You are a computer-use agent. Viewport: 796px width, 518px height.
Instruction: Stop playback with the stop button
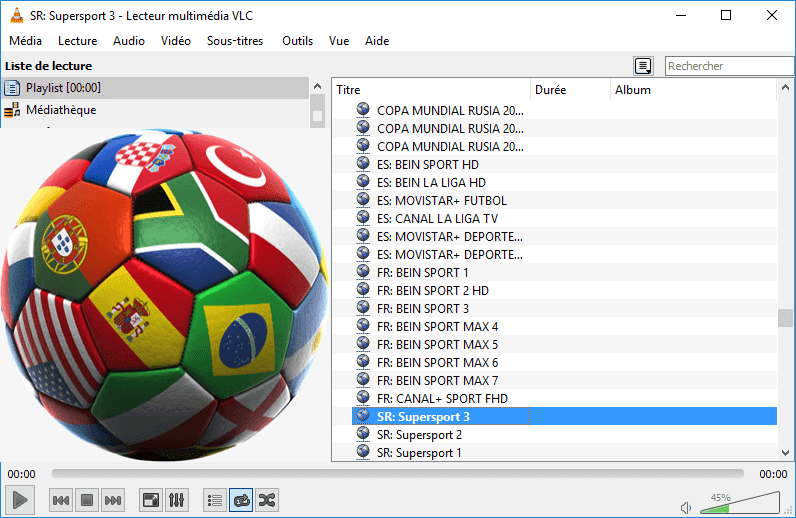pyautogui.click(x=87, y=501)
